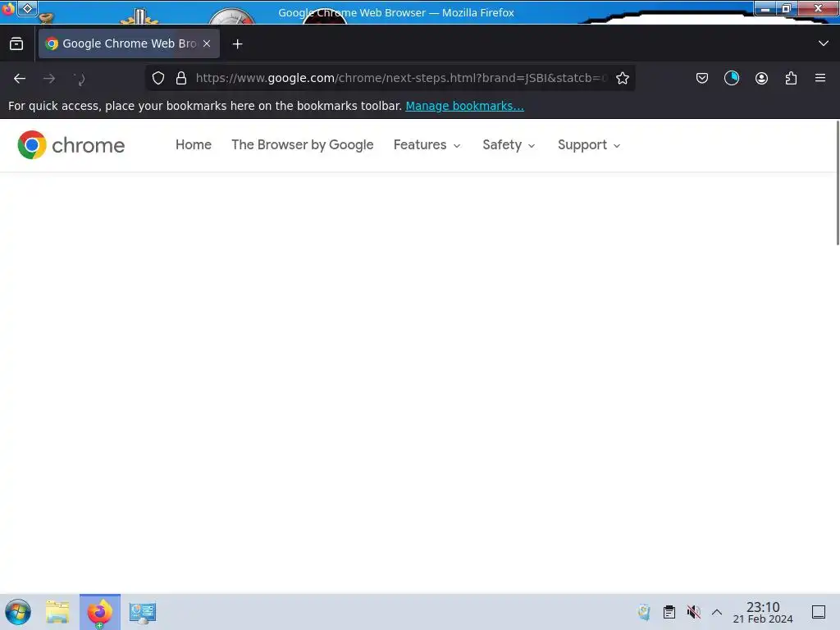Activate Firefox taskbar icon
The image size is (840, 630).
pyautogui.click(x=100, y=612)
